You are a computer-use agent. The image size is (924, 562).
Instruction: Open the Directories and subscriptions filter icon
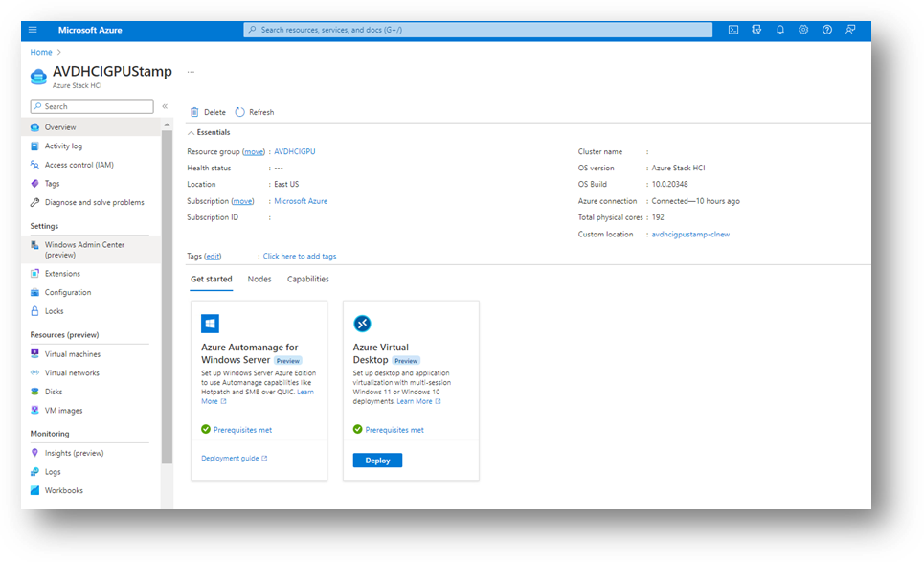pyautogui.click(x=756, y=30)
